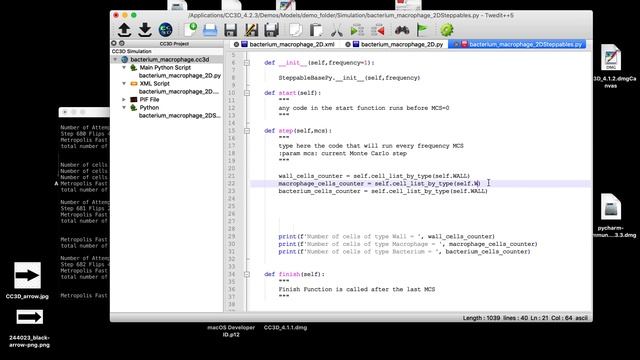640x360 pixels.
Task: Click the download arrow toolbar icon
Action: (x=145, y=30)
